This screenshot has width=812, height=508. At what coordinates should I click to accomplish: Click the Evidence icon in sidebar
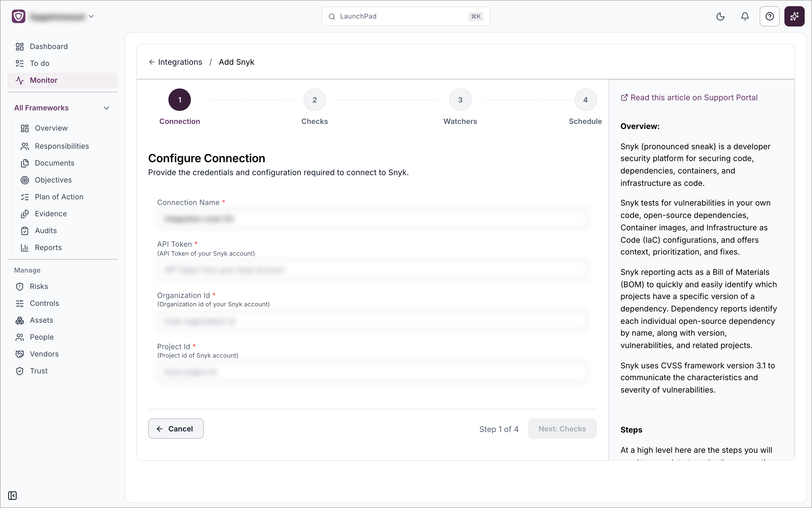tap(25, 214)
